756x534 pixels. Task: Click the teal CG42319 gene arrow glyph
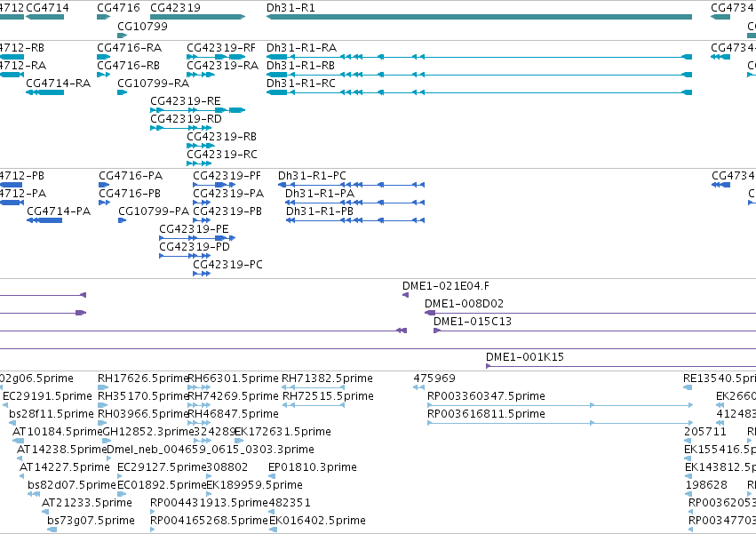click(198, 17)
